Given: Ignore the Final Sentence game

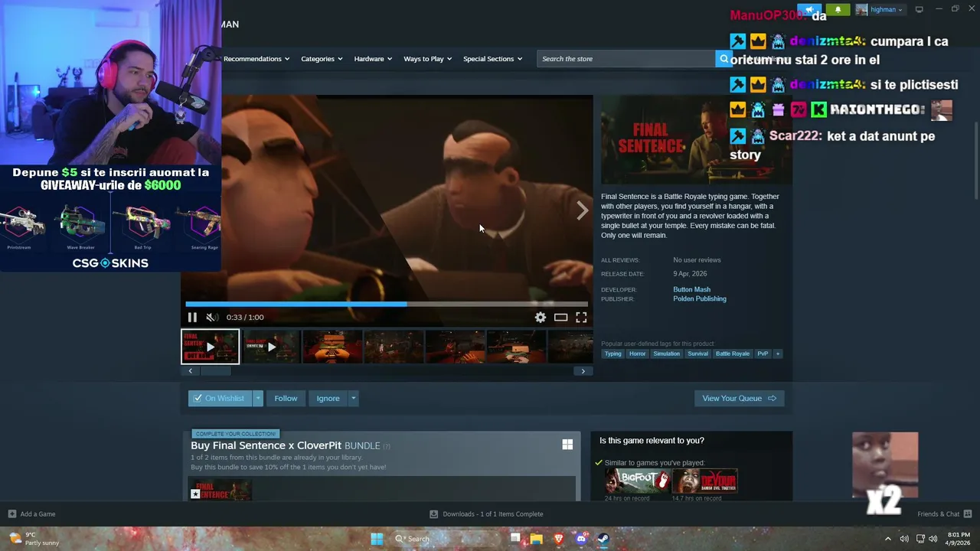Looking at the screenshot, I should tap(328, 398).
